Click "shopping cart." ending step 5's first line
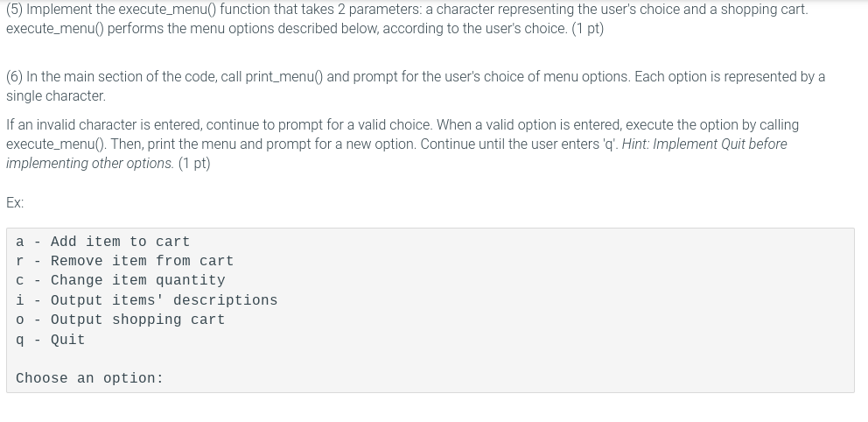This screenshot has height=422, width=868. click(766, 10)
